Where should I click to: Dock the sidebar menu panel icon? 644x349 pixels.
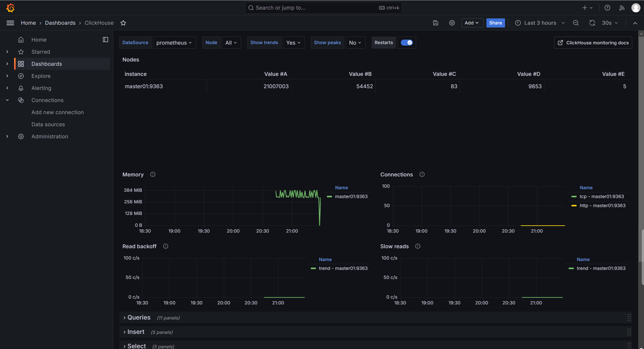(x=105, y=40)
